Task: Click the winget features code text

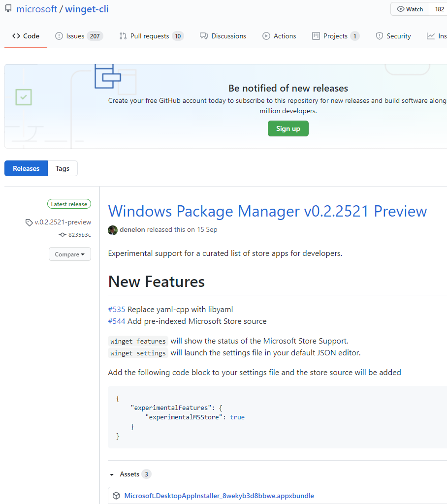Action: (x=138, y=341)
